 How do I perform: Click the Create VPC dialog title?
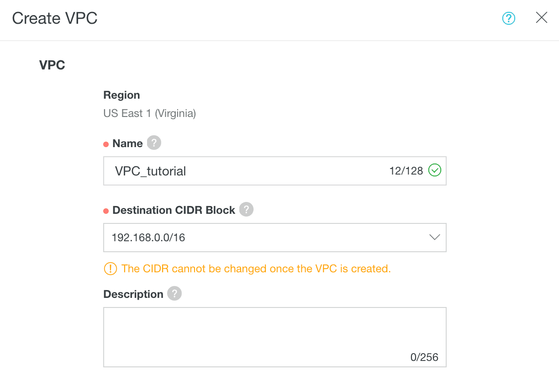click(x=55, y=18)
